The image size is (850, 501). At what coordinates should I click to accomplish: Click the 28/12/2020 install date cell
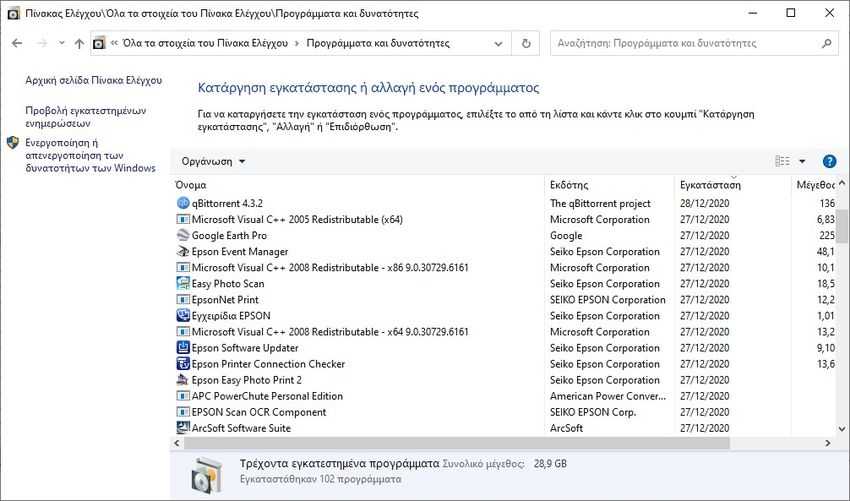click(704, 203)
